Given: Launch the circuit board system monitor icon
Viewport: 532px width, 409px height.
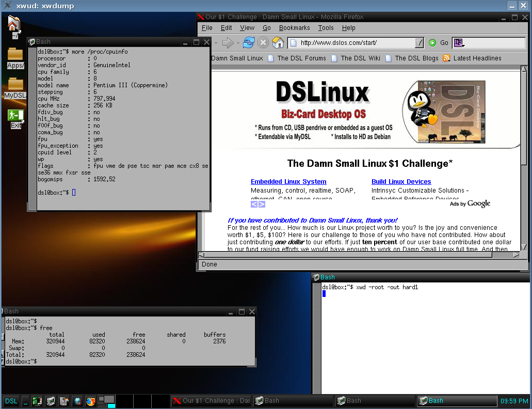Looking at the screenshot, I should tap(37, 401).
